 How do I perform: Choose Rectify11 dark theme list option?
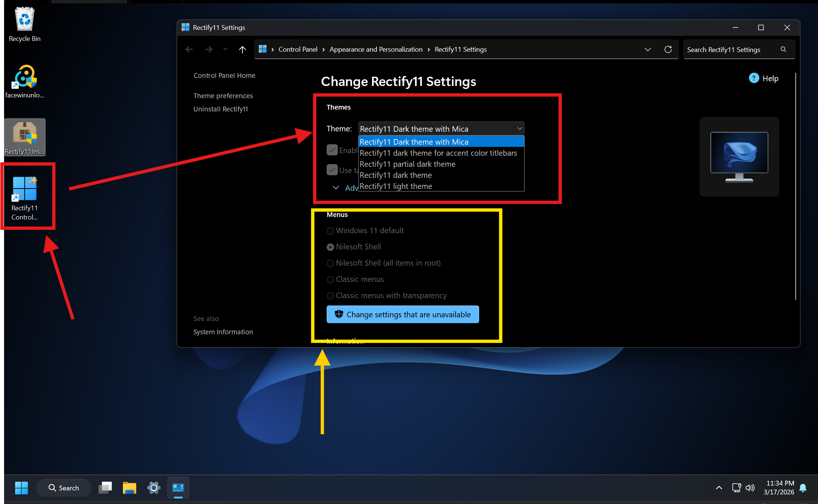(441, 175)
